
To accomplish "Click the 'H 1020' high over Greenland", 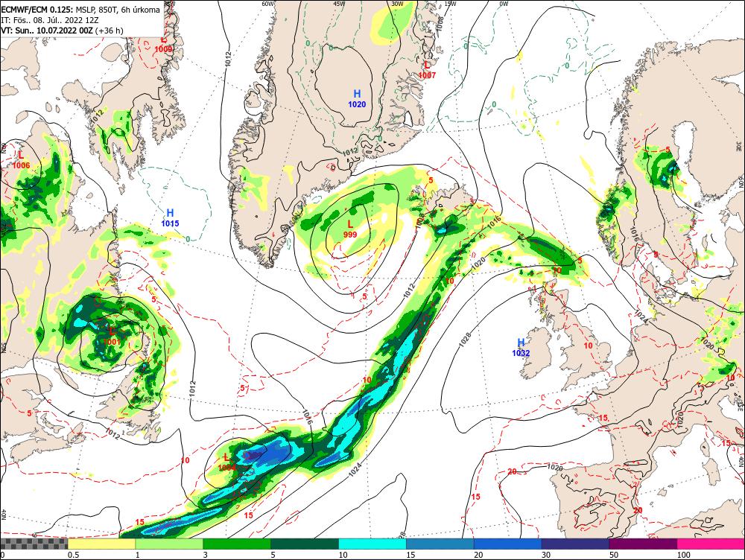I will click(357, 99).
